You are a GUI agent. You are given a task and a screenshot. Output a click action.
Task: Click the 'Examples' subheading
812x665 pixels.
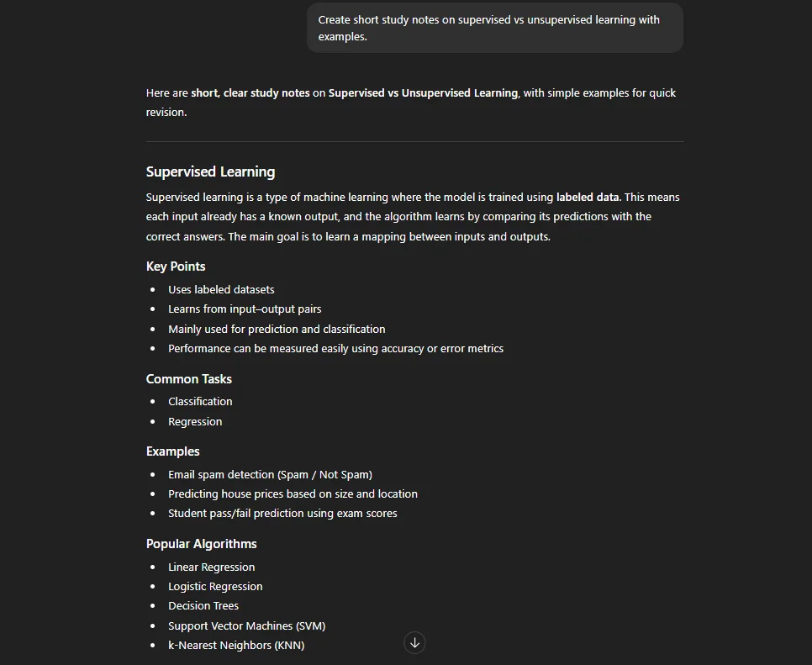(x=172, y=451)
